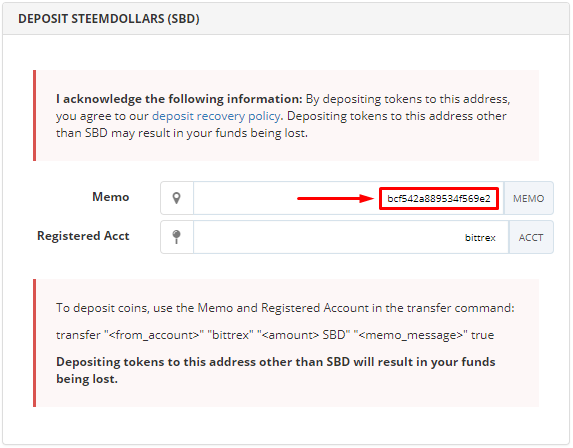The width and height of the screenshot is (573, 448).
Task: Click the red arrow pointing at memo code
Action: point(335,198)
